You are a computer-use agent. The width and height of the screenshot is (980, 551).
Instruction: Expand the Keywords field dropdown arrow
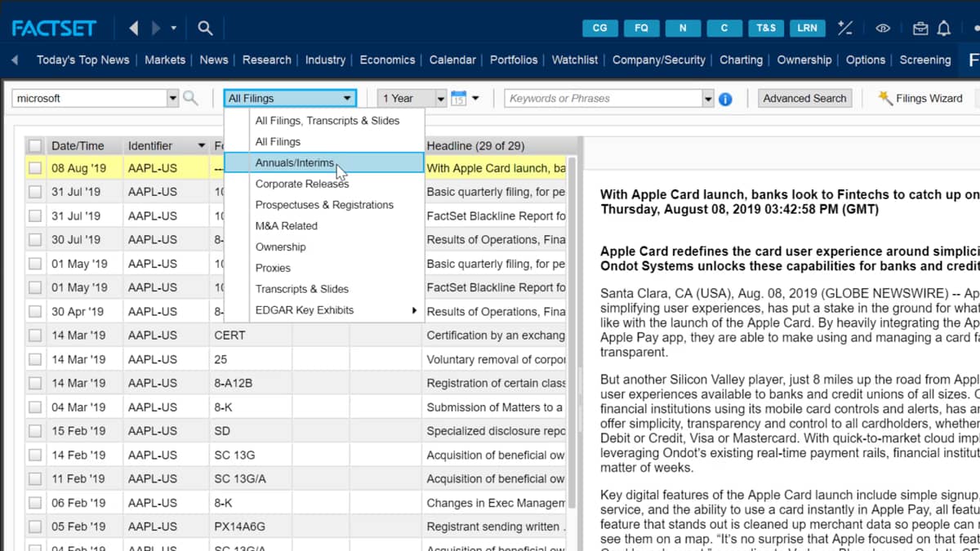(x=708, y=98)
